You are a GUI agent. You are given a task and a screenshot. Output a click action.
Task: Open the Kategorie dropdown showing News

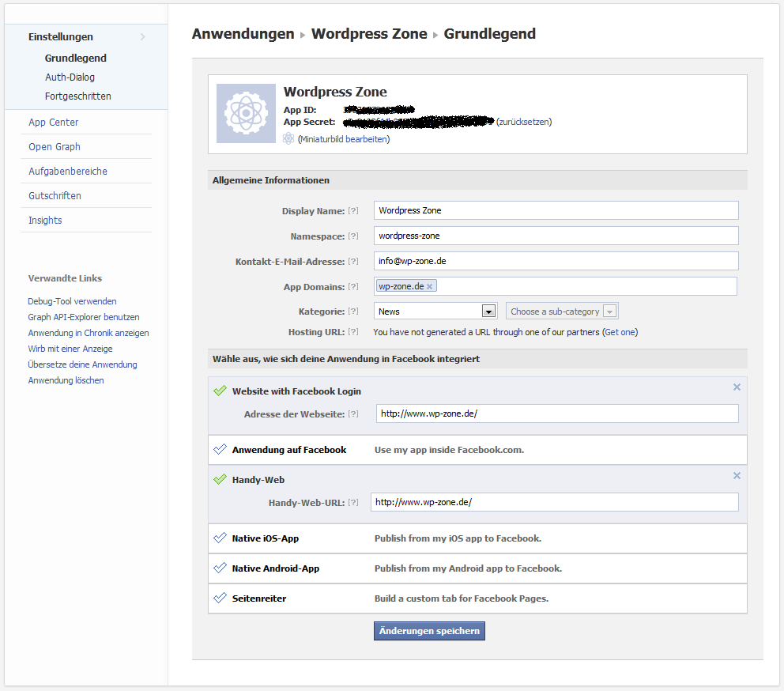[x=435, y=312]
